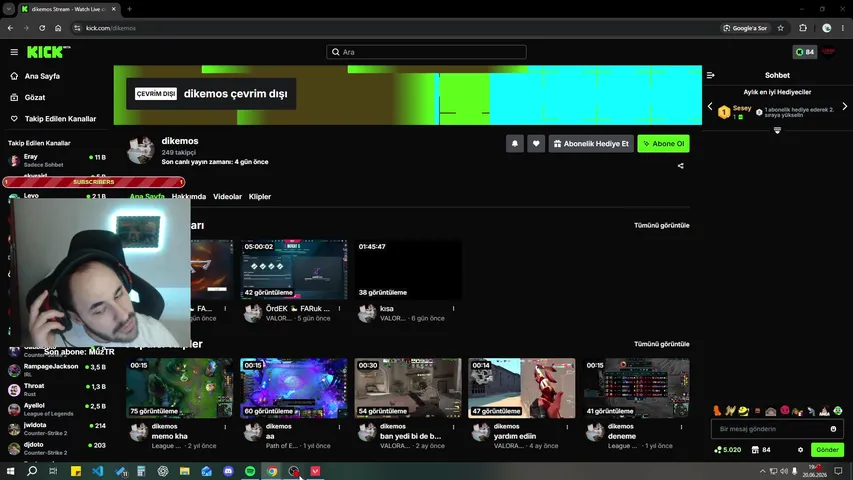
Task: Click the KICK logo
Action: click(48, 52)
